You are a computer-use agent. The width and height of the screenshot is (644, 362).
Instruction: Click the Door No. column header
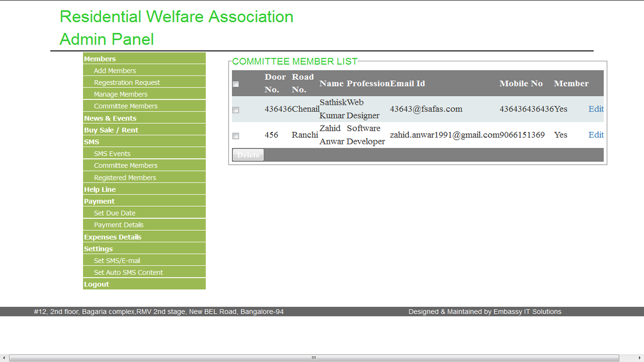pos(275,83)
